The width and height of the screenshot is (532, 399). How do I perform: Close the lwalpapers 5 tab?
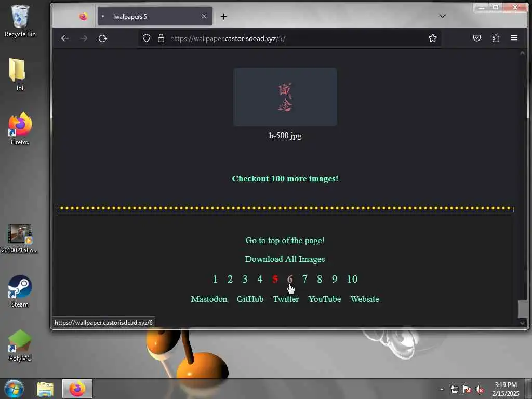pos(204,16)
